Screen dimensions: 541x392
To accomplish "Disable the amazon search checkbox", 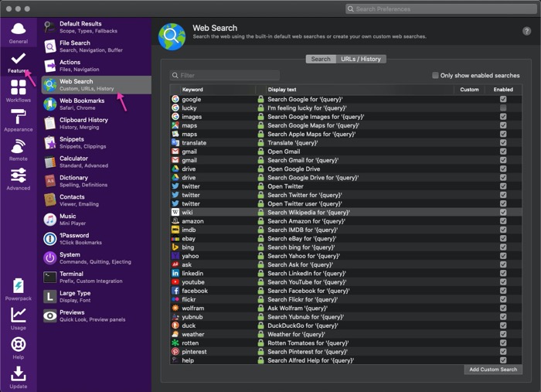I will pyautogui.click(x=503, y=221).
